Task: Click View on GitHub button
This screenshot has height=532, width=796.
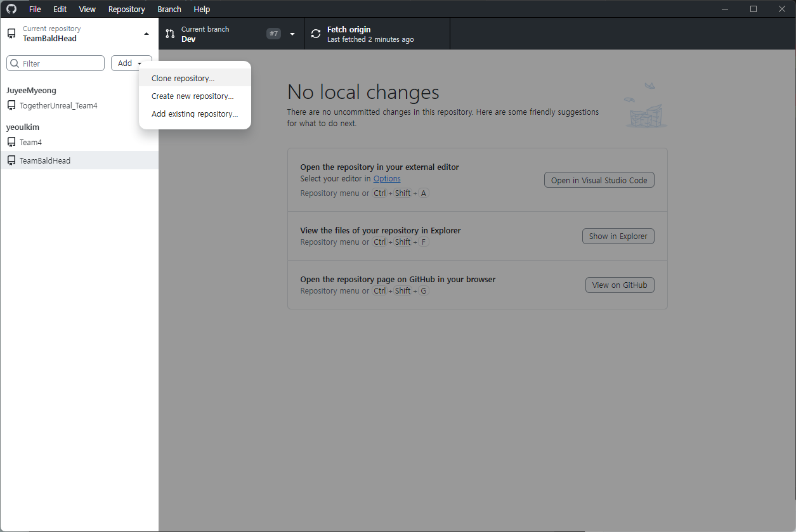Action: 620,285
